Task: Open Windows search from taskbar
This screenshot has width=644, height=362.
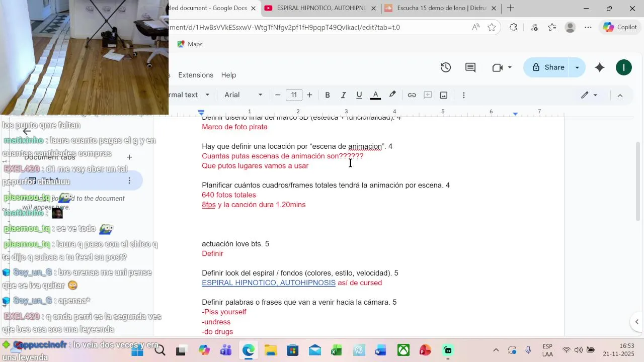Action: (x=159, y=350)
